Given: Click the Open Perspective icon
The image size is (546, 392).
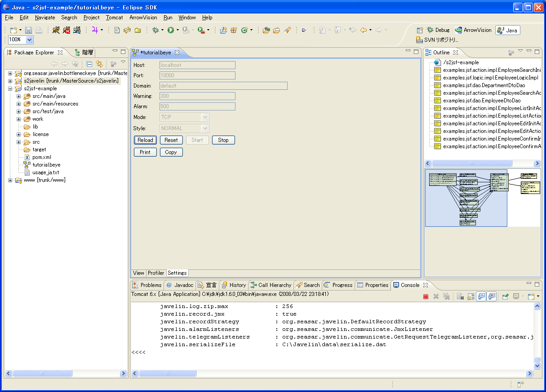Looking at the screenshot, I should pos(420,30).
